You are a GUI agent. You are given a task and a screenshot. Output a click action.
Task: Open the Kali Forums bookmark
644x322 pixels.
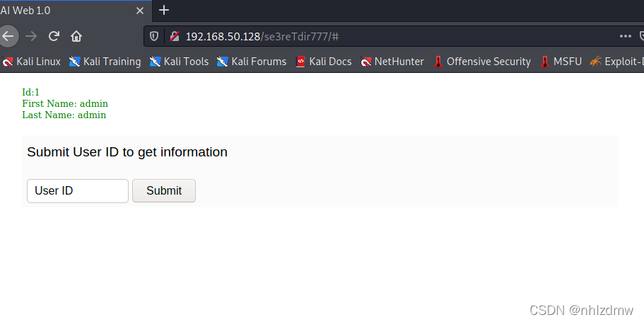252,62
